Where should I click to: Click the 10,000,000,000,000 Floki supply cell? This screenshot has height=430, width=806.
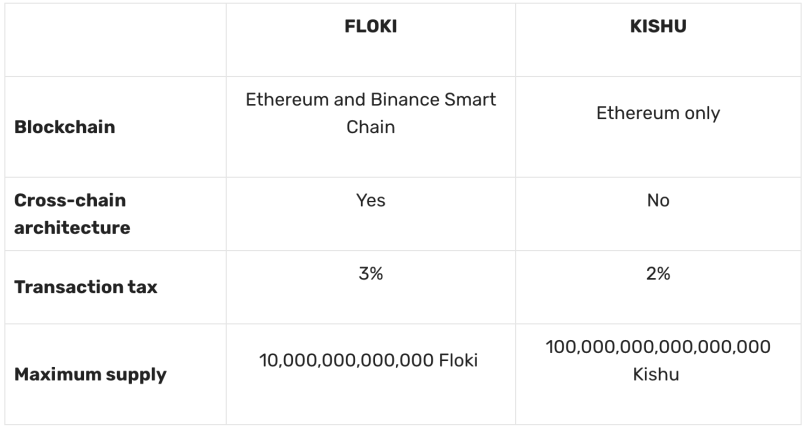pyautogui.click(x=368, y=360)
